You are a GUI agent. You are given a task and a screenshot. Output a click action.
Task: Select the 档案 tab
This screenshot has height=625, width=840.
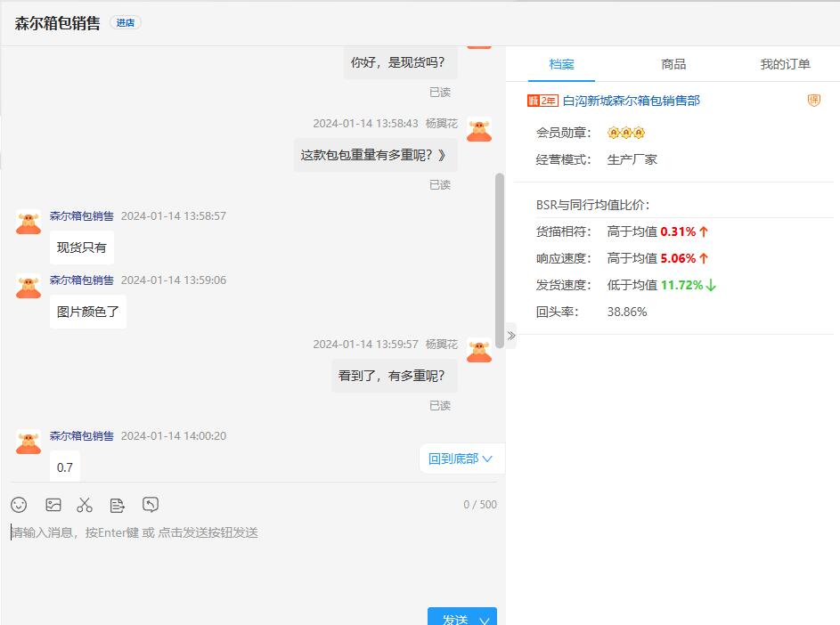coord(561,64)
